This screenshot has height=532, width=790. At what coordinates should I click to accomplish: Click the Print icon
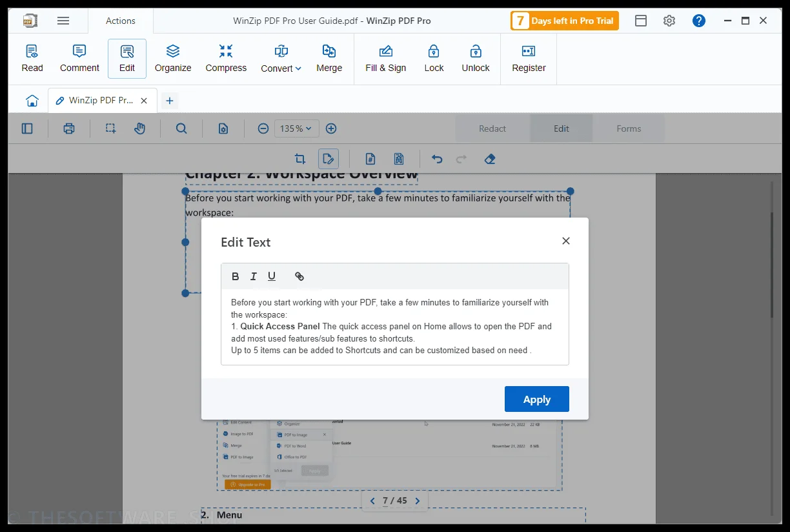click(x=69, y=128)
